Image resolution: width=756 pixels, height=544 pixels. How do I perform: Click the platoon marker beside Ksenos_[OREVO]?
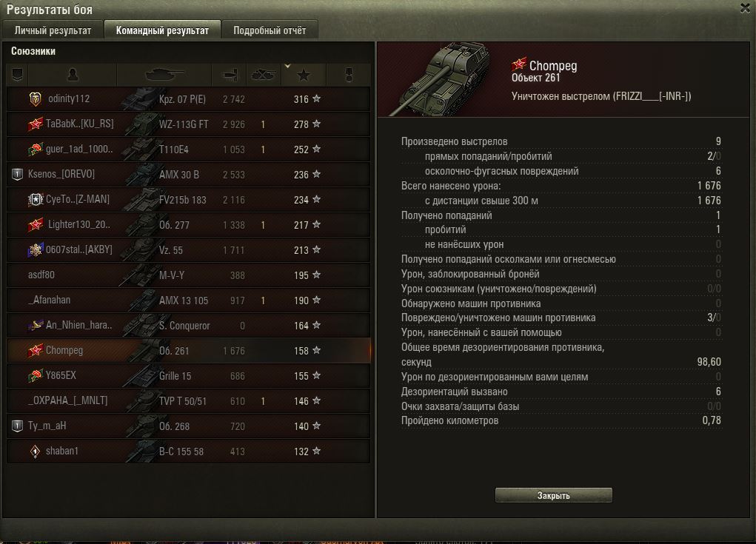[x=17, y=174]
